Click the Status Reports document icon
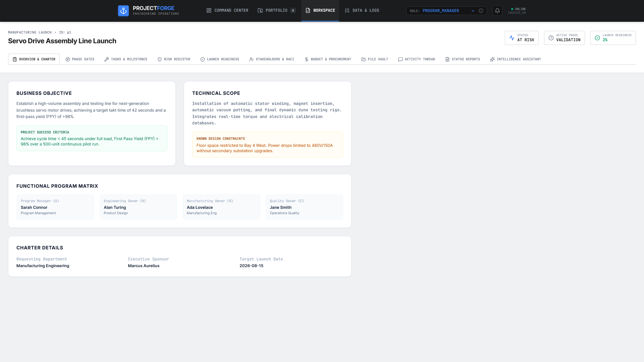 447,59
